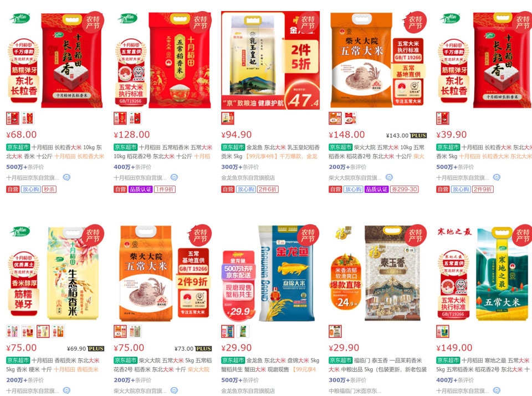Click 品质认证 badge under ¥128.00 五常稻香米
The height and width of the screenshot is (396, 532).
[x=140, y=189]
